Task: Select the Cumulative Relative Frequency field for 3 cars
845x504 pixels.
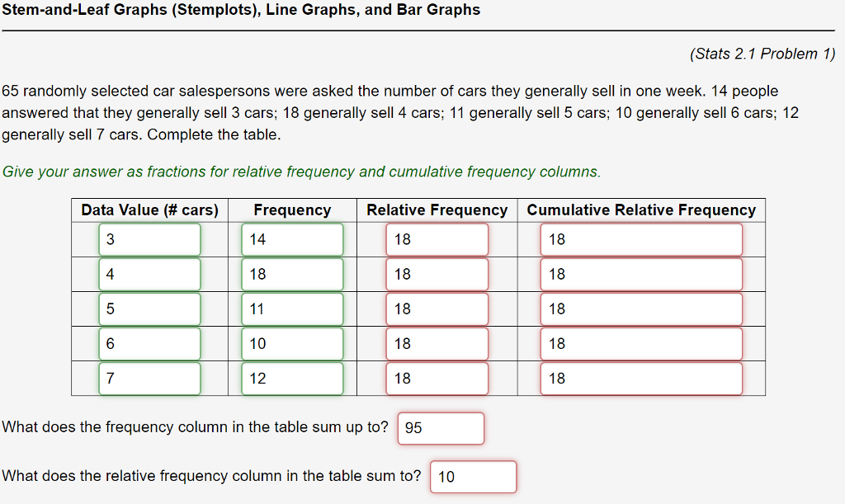Action: (641, 238)
